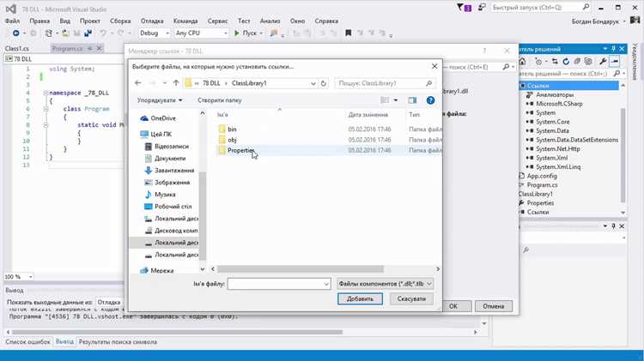
Task: Click OK in Reference Manager
Action: click(x=453, y=306)
